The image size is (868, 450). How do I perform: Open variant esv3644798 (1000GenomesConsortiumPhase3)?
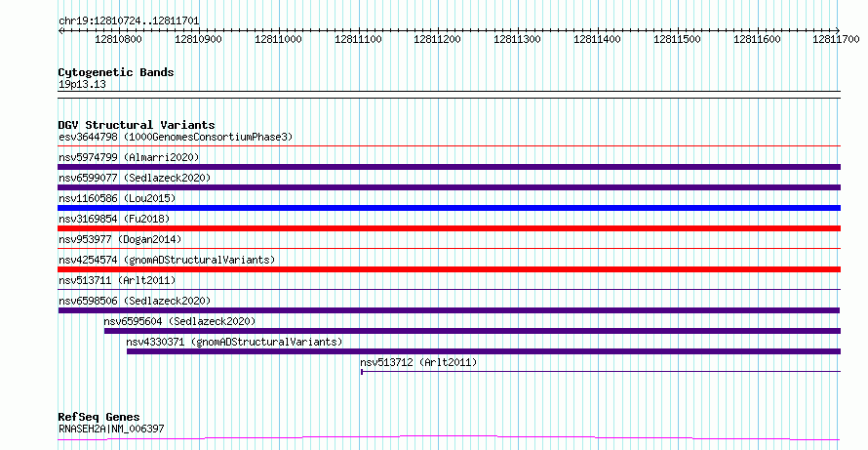coord(176,137)
